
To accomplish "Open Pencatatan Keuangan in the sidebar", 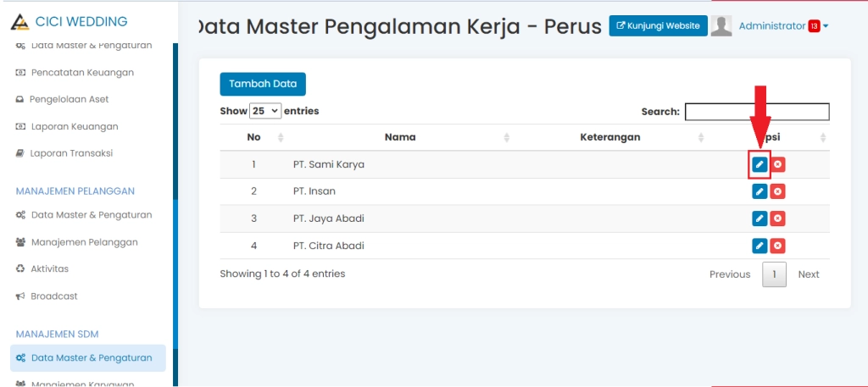I will [x=82, y=73].
